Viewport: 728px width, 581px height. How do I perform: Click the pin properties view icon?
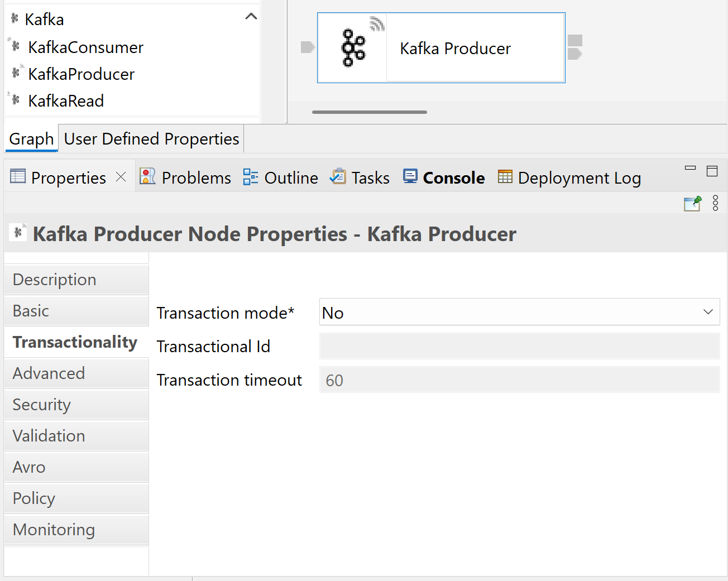pyautogui.click(x=692, y=204)
